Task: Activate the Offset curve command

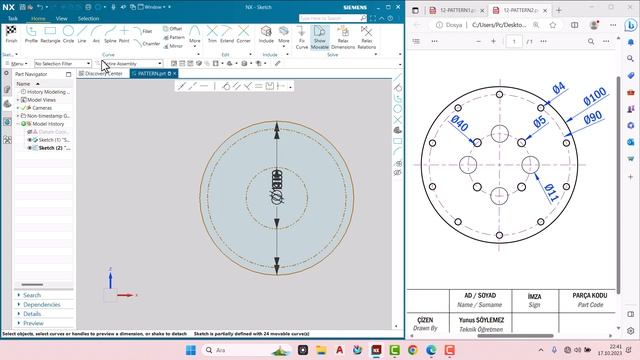Action: pos(173,29)
